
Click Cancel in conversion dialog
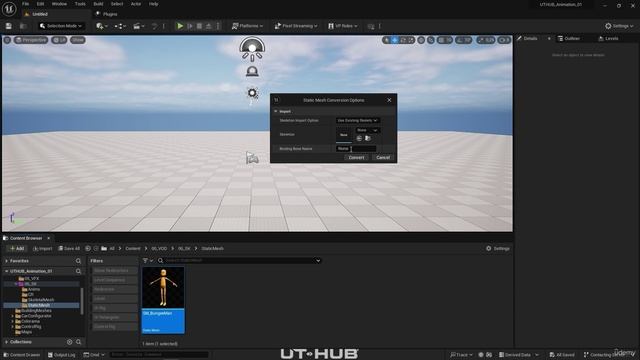(x=383, y=158)
